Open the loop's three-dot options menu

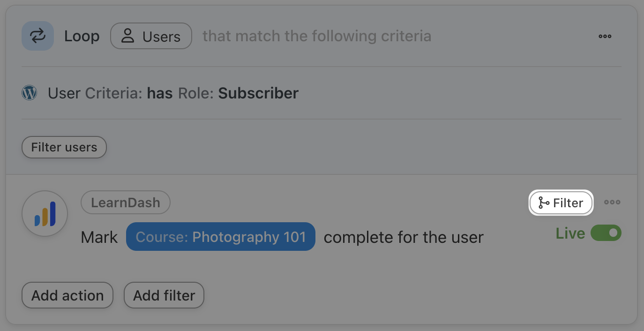pos(605,36)
